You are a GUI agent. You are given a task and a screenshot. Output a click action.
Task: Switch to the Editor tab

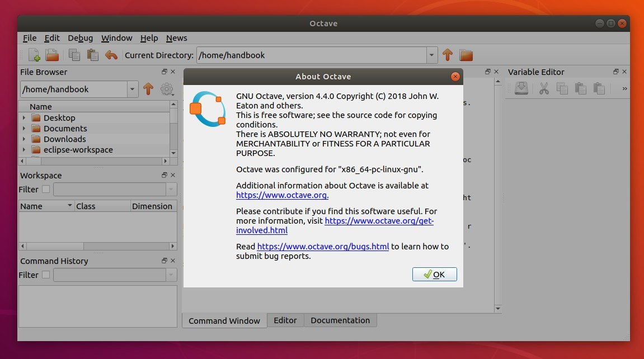pos(285,320)
